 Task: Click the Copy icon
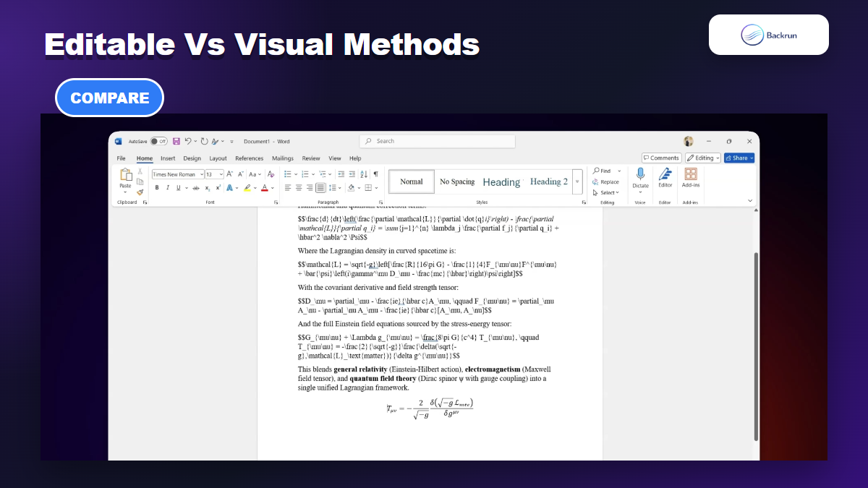tap(140, 181)
